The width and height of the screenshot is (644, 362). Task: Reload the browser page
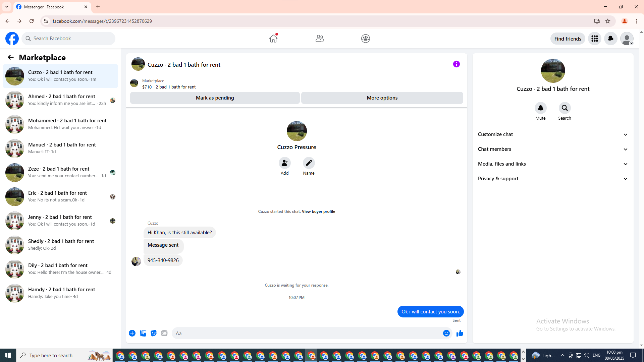click(x=32, y=21)
